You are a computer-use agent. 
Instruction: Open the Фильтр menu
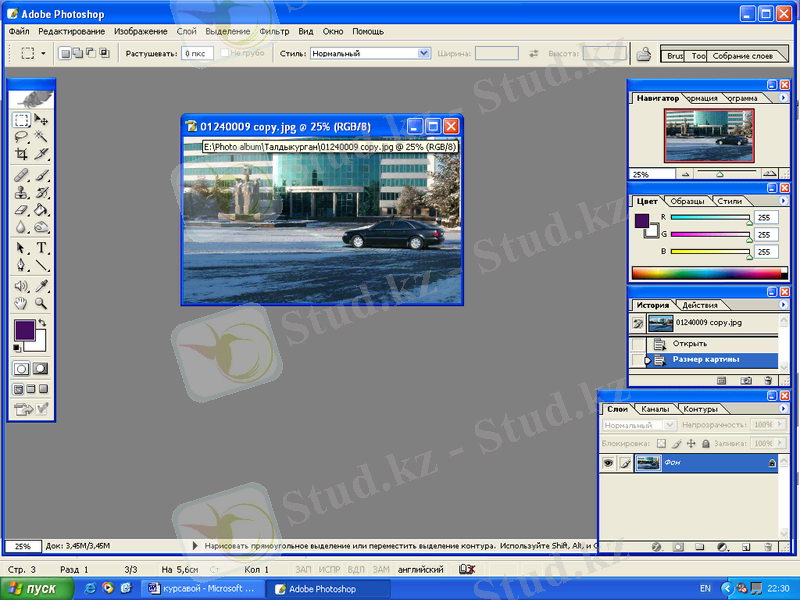(274, 31)
